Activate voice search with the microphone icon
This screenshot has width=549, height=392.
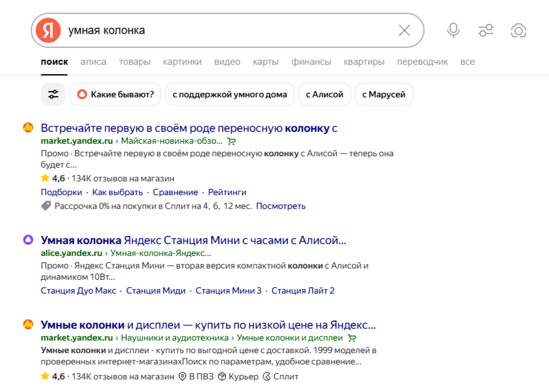(453, 30)
